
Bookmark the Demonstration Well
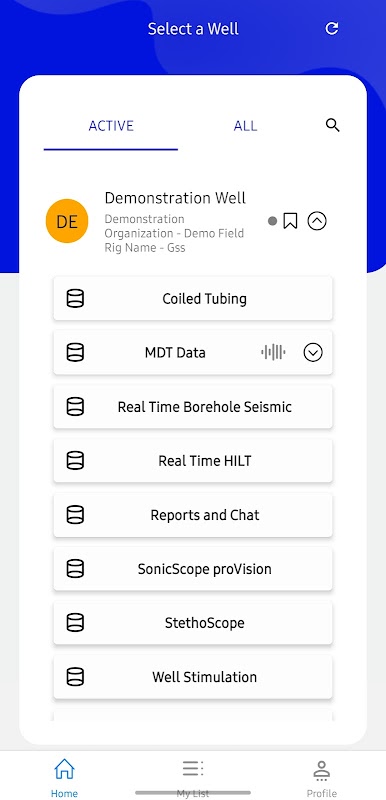point(290,221)
